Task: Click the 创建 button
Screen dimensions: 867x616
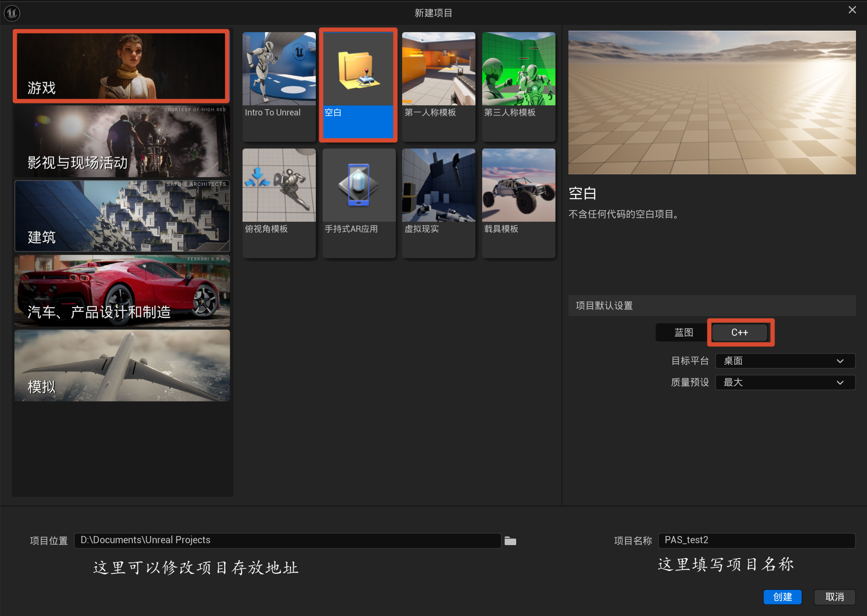Action: [782, 597]
